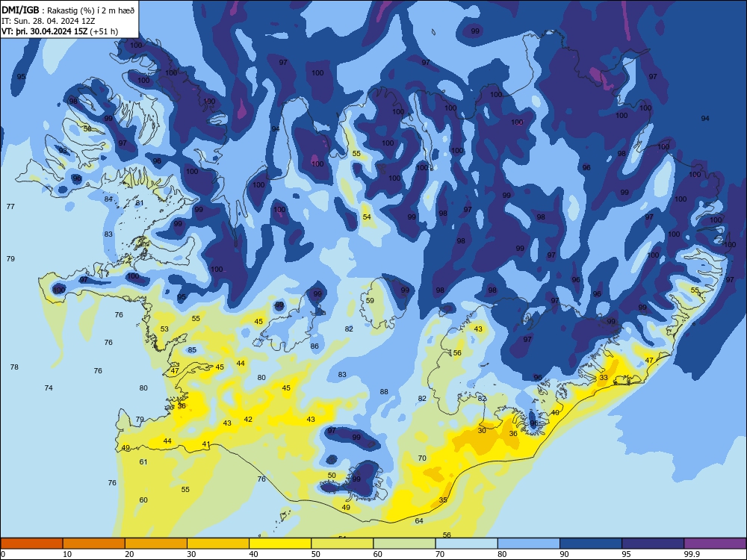Click the initial time line 'IT: Sun. 28. 04. 2024 12Z'

pos(48,21)
